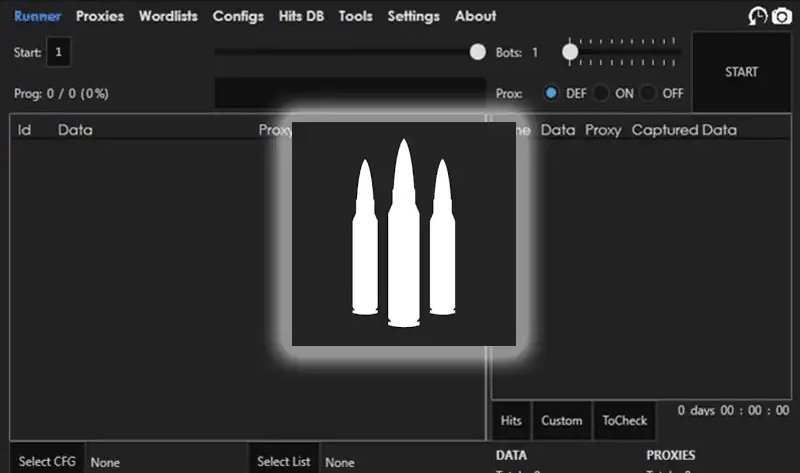Click the Data column header in left table
This screenshot has height=473, width=800.
(x=76, y=130)
